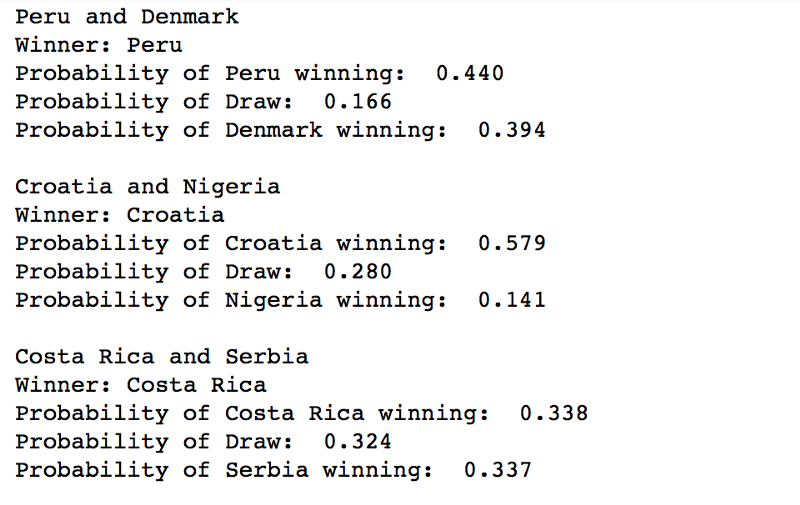Click 'Probability of Peru winning:' label
The width and height of the screenshot is (800, 505).
pyautogui.click(x=210, y=73)
